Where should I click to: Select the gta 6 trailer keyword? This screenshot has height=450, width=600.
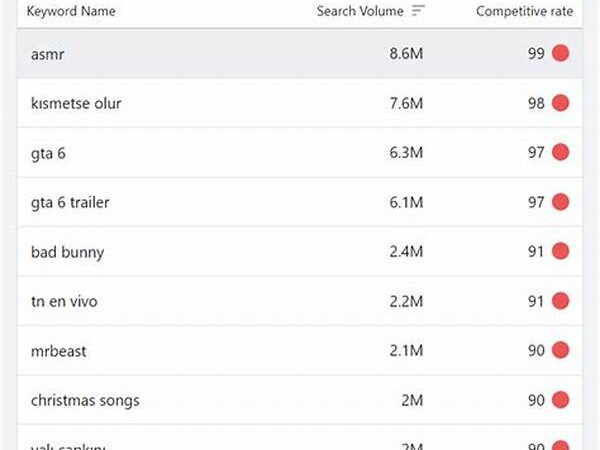[70, 202]
